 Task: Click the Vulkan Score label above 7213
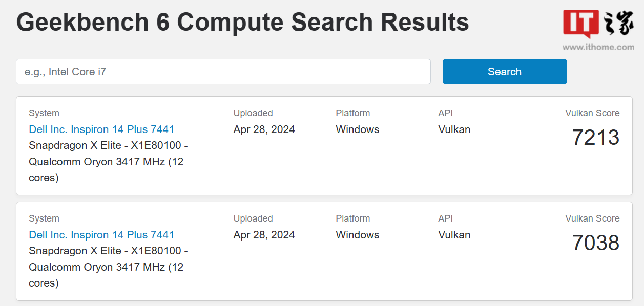coord(592,113)
